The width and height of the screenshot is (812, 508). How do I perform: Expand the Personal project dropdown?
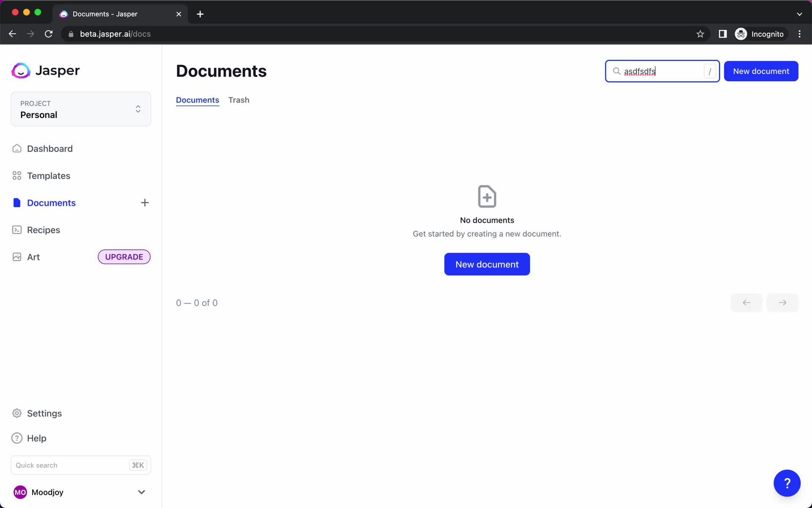pos(138,109)
